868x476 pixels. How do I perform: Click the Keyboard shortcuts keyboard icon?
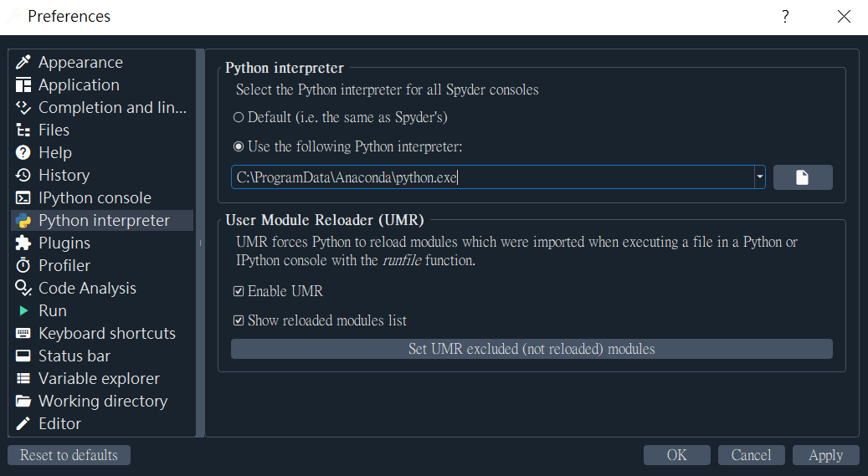coord(23,334)
